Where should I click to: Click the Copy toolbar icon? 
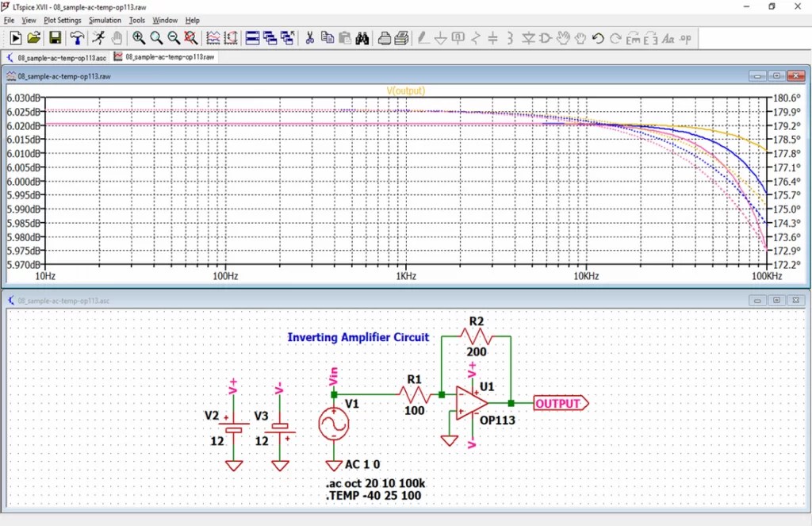(x=327, y=38)
